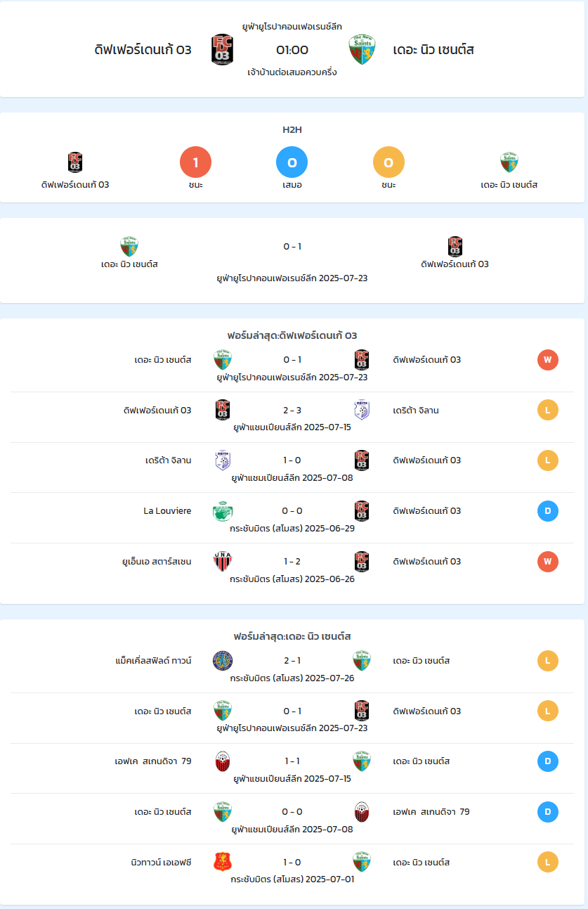Click the green La Louviere club logo
588x909 pixels.
[x=223, y=511]
